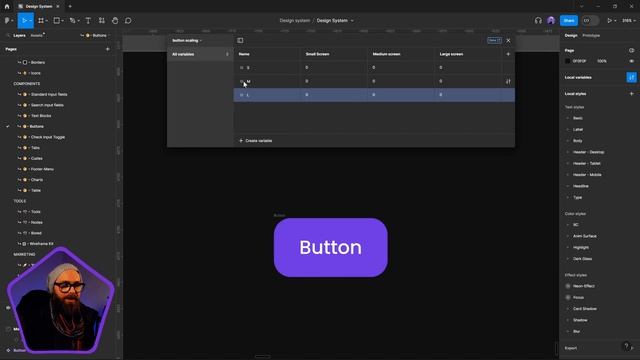Select the Design System browser tab
Image resolution: width=640 pixels, height=360 pixels.
coord(39,7)
